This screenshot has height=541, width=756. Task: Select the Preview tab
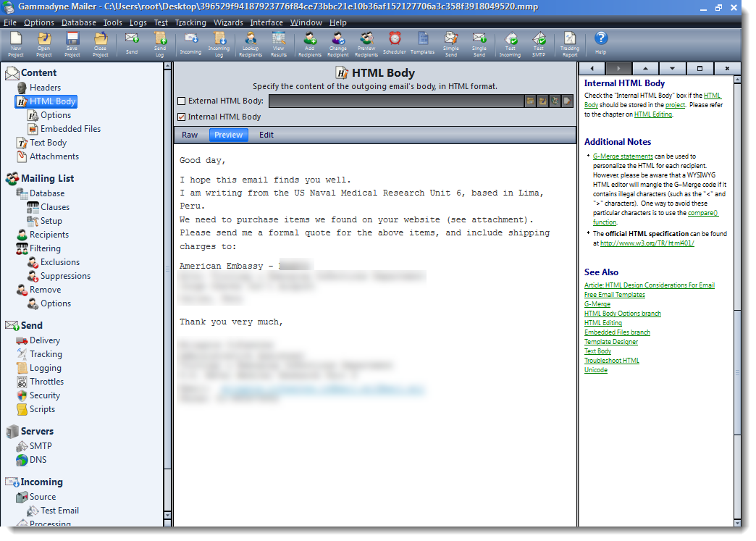pyautogui.click(x=229, y=135)
